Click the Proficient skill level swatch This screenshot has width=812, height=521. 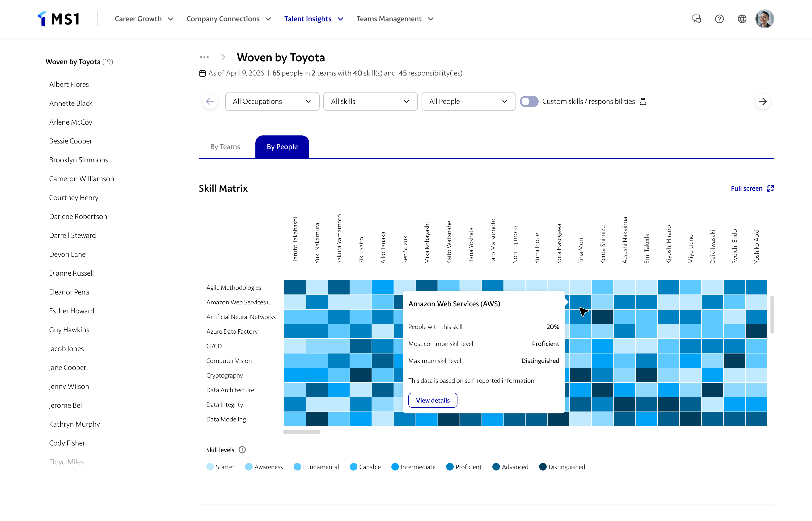pos(450,467)
